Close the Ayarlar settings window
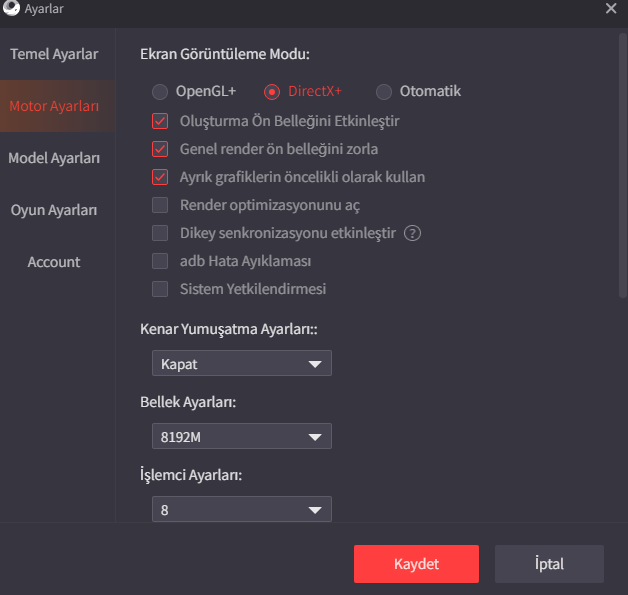 (611, 8)
